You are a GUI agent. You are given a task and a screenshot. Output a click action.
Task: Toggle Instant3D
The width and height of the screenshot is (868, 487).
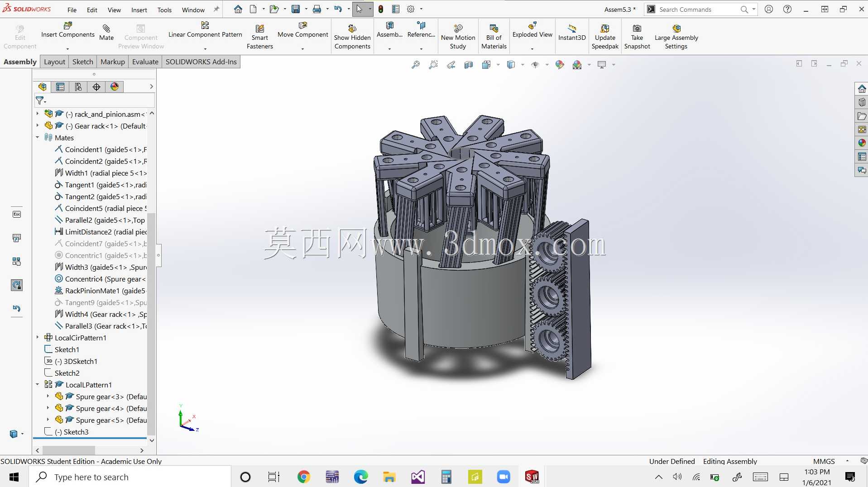point(572,33)
